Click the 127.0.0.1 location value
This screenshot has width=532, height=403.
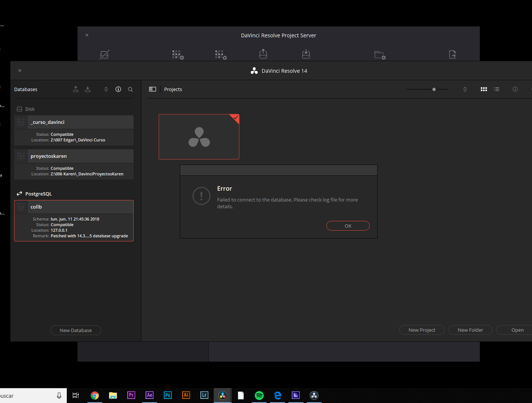(x=59, y=230)
